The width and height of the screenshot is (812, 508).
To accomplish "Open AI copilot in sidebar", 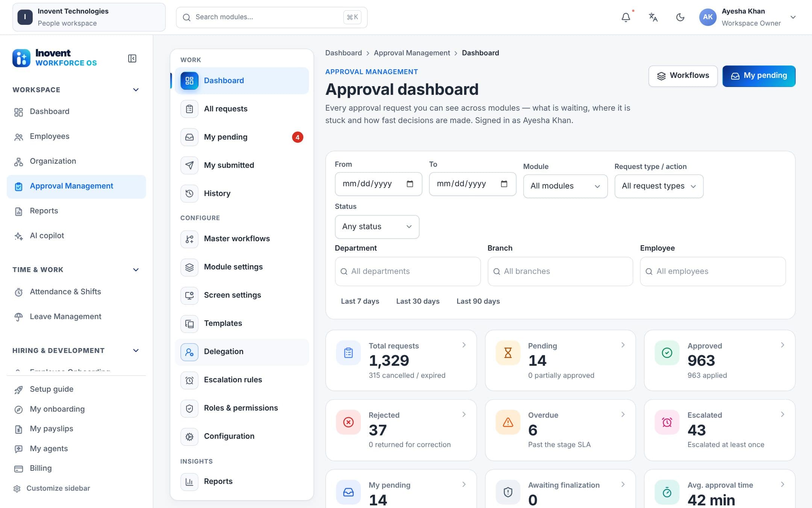I will coord(76,236).
